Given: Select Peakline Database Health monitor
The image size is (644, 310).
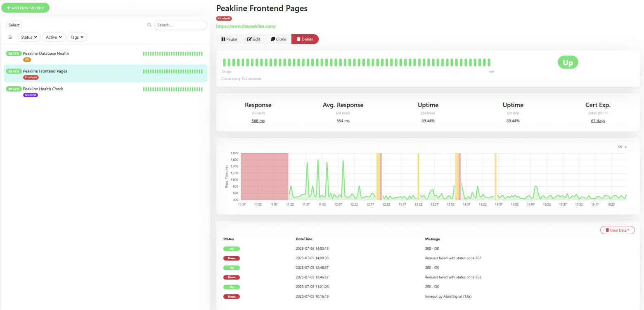Looking at the screenshot, I should click(x=46, y=54).
